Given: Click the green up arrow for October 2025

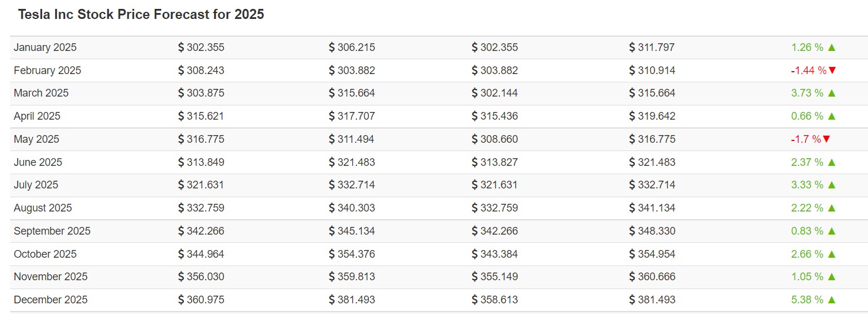Looking at the screenshot, I should pyautogui.click(x=831, y=254).
